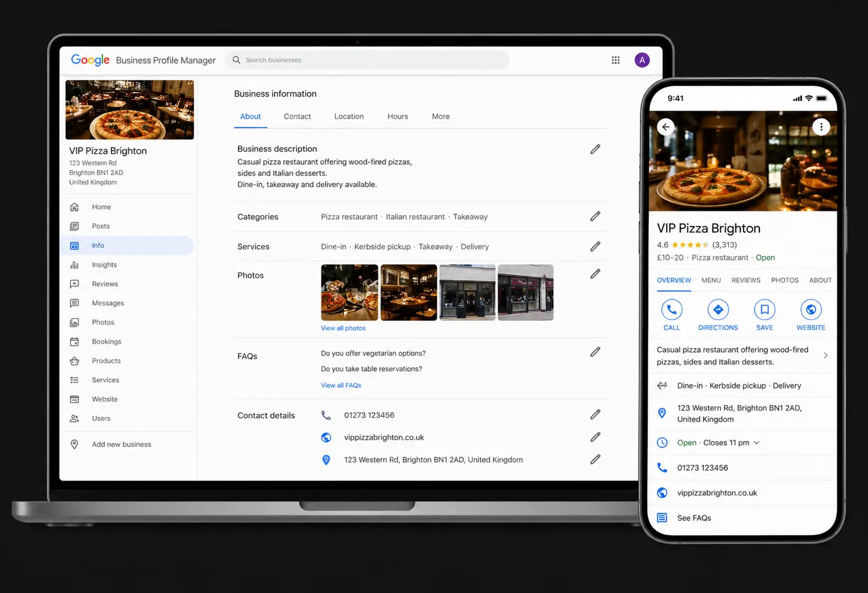Open View all FAQs link

[341, 385]
